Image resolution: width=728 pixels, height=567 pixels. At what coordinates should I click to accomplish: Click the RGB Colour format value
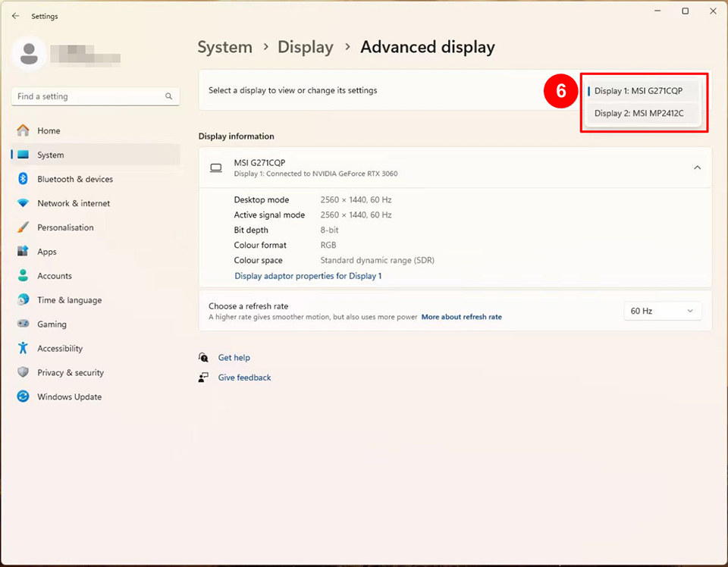328,245
